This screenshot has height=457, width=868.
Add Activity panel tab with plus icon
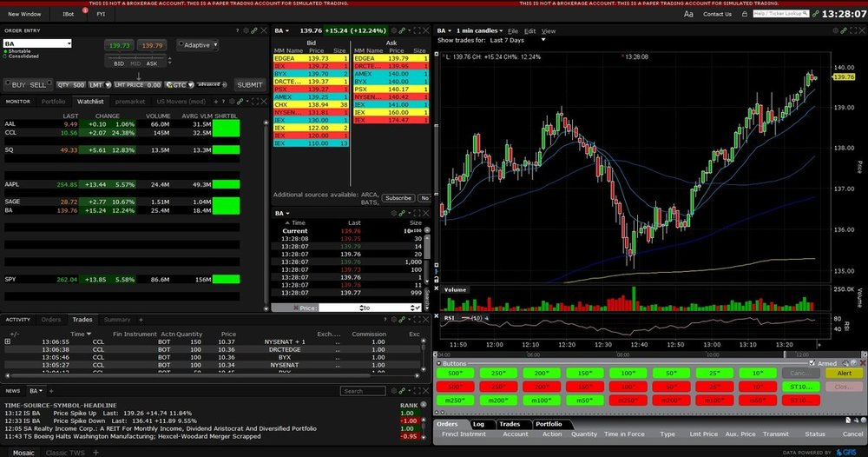pyautogui.click(x=141, y=320)
